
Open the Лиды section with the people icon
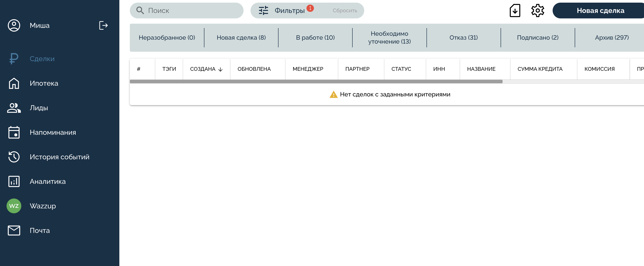tap(39, 108)
